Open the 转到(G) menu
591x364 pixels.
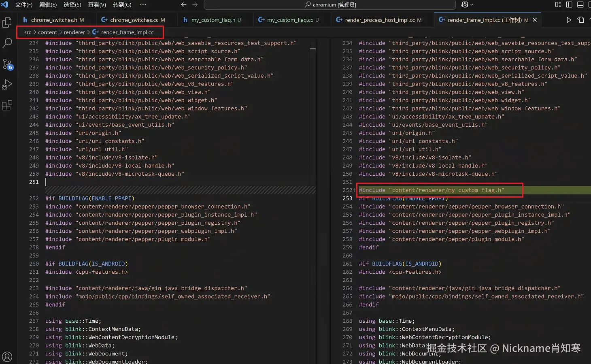click(x=122, y=5)
